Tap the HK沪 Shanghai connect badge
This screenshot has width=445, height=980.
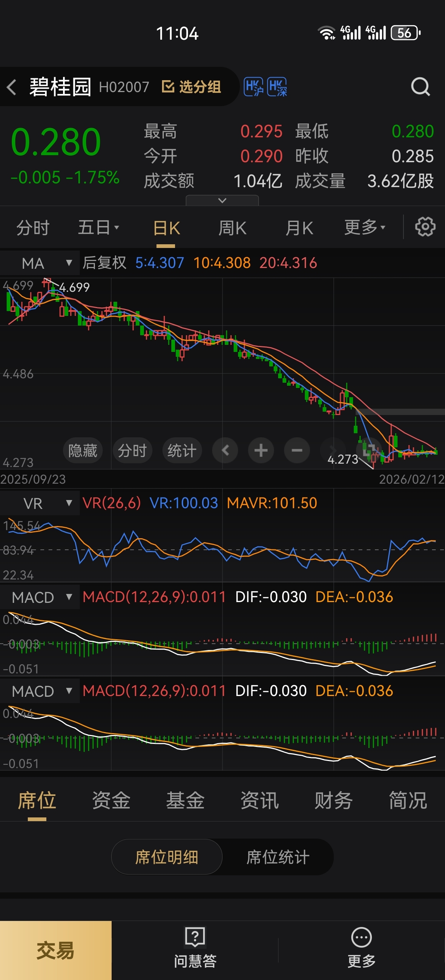coord(254,87)
